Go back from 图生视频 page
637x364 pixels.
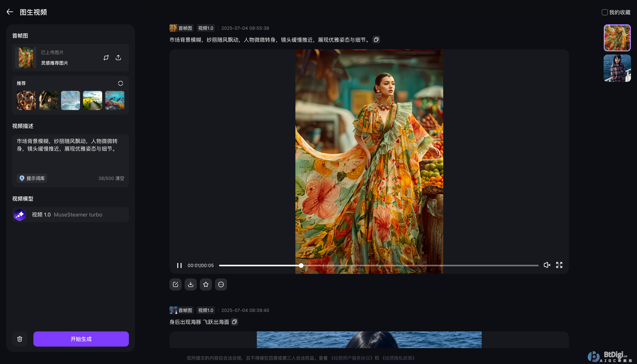pos(9,12)
